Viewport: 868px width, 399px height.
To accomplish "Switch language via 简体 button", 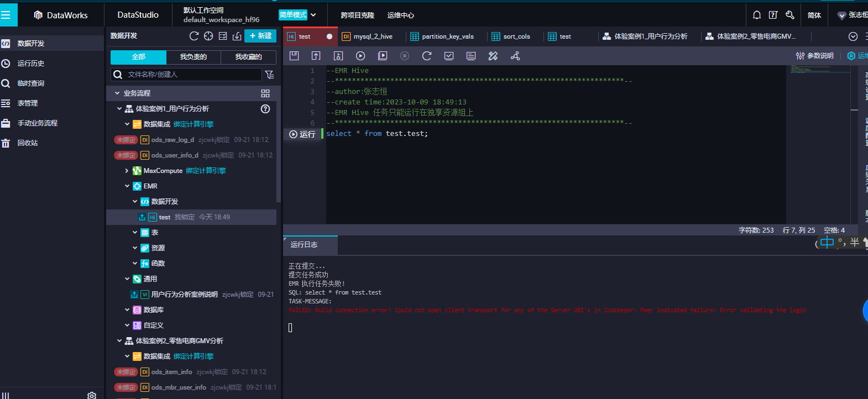I will [x=814, y=15].
